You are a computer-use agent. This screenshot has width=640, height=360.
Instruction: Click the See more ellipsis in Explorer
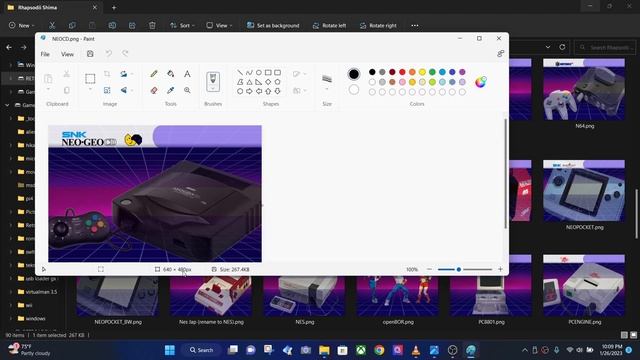coord(415,25)
